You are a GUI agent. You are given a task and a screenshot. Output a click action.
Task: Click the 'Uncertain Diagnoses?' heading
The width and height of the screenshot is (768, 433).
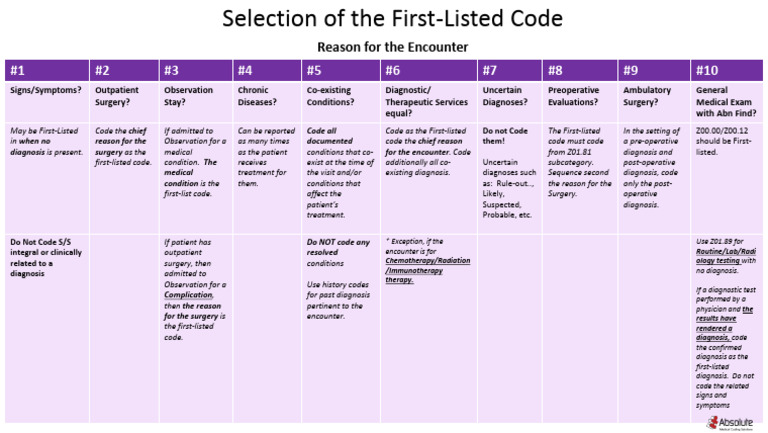pyautogui.click(x=505, y=95)
